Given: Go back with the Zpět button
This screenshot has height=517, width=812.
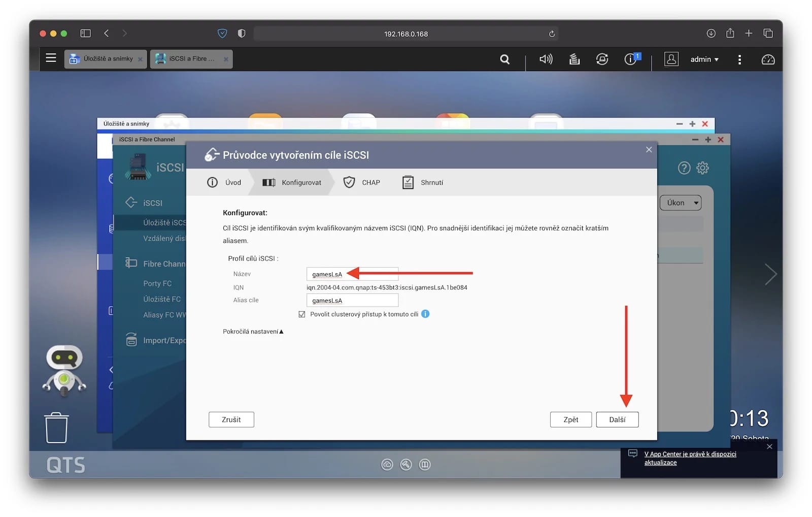Looking at the screenshot, I should (x=570, y=419).
